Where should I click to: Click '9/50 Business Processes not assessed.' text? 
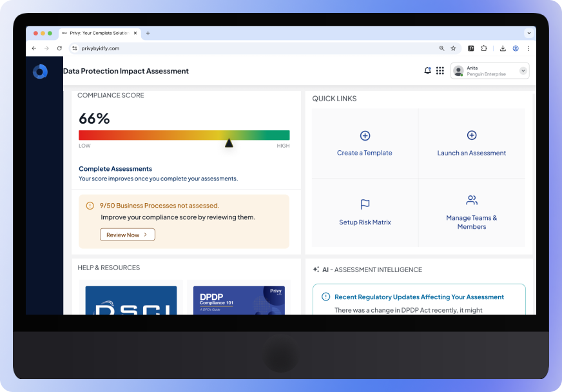(x=159, y=206)
